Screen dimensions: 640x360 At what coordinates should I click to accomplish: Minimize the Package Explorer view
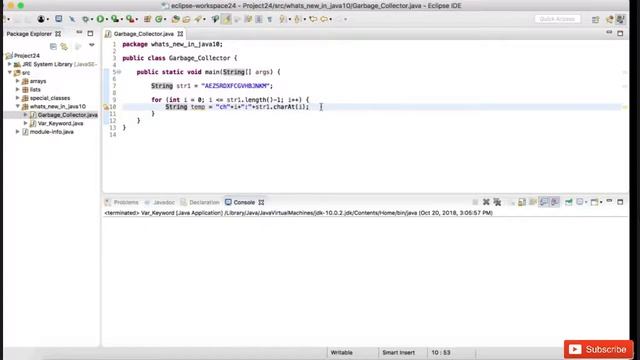click(x=79, y=33)
